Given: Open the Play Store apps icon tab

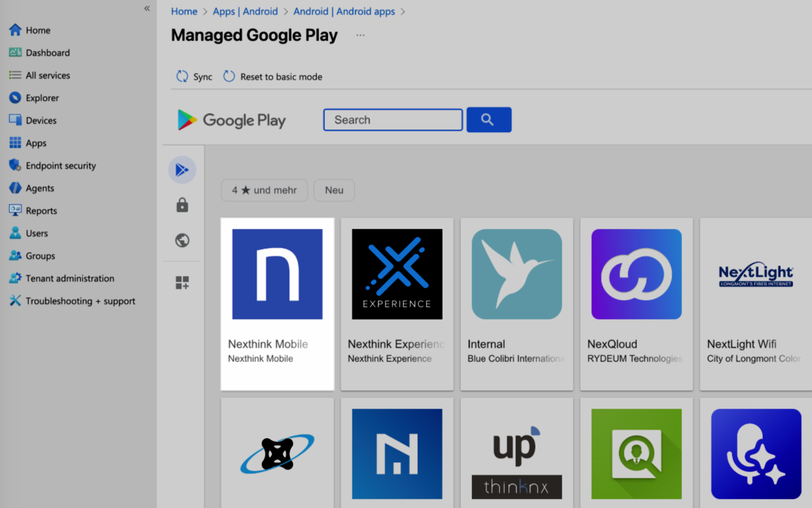Looking at the screenshot, I should pyautogui.click(x=182, y=170).
